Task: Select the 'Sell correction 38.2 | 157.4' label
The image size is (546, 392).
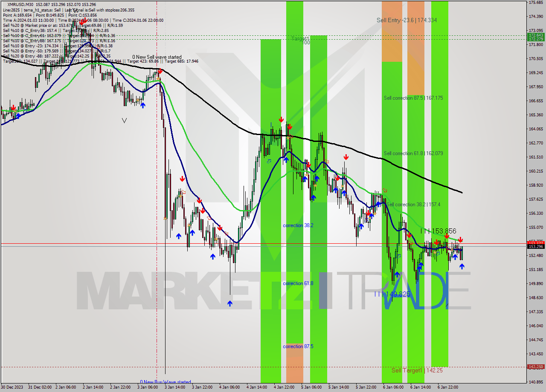Action: pos(413,205)
